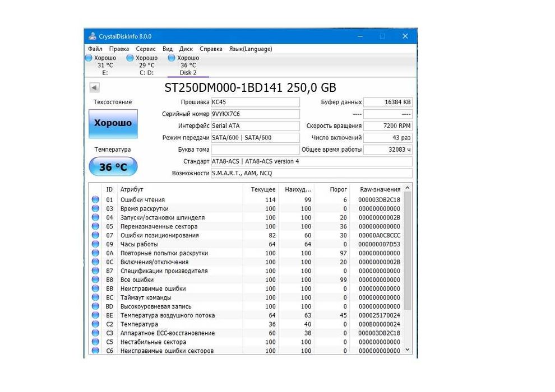Click status circle for attribute 01 Ошибки чтения
Screen dimensions: 555x392
tap(95, 199)
